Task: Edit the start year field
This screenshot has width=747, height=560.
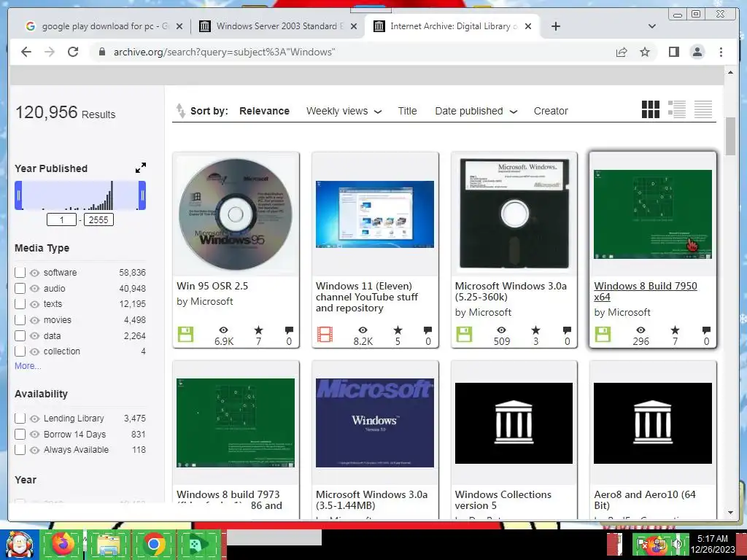Action: (x=61, y=219)
